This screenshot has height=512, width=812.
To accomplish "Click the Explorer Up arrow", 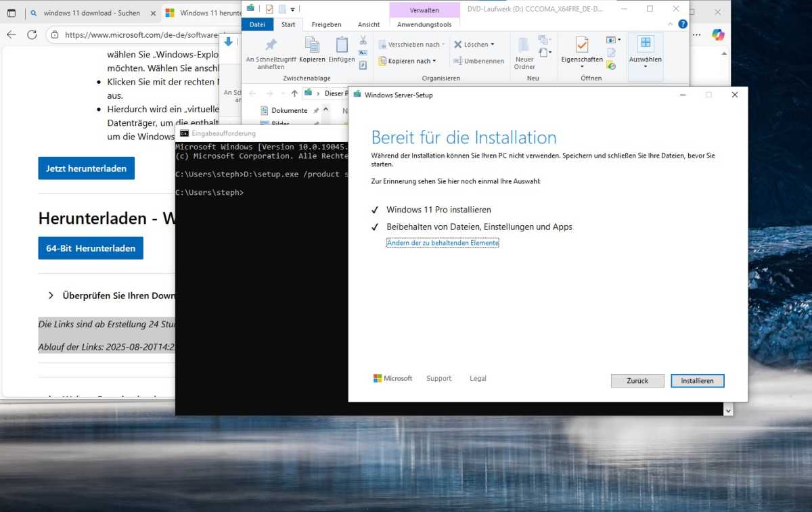I will (294, 93).
